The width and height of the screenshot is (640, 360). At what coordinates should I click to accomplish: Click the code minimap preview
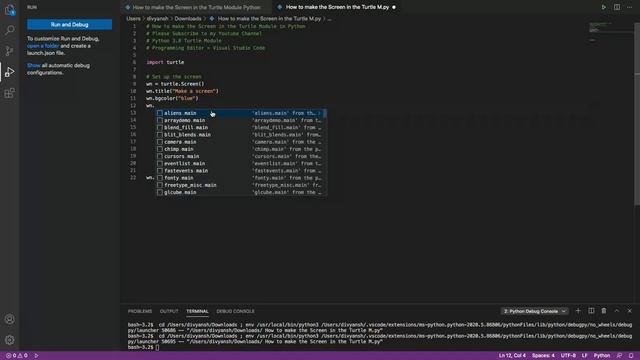[x=611, y=32]
